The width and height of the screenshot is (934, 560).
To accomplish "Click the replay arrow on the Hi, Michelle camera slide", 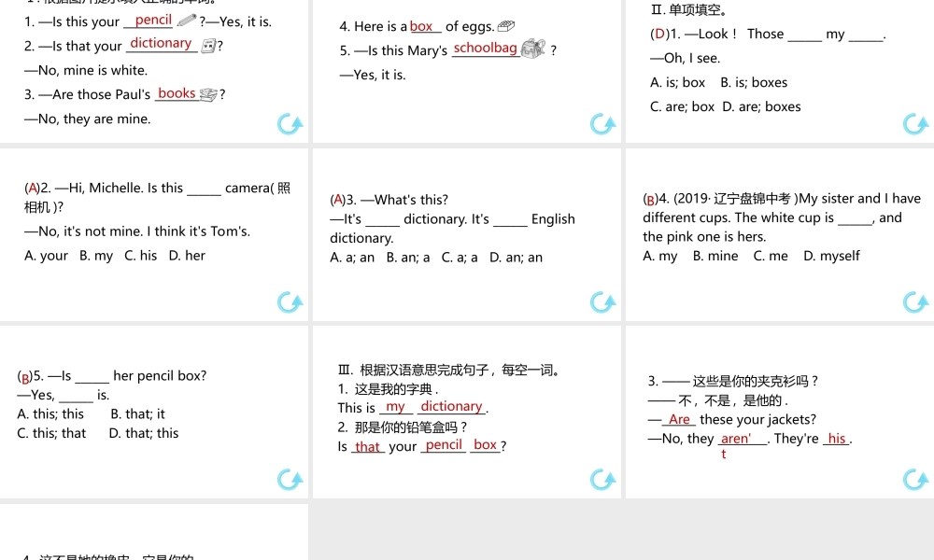I will point(290,302).
